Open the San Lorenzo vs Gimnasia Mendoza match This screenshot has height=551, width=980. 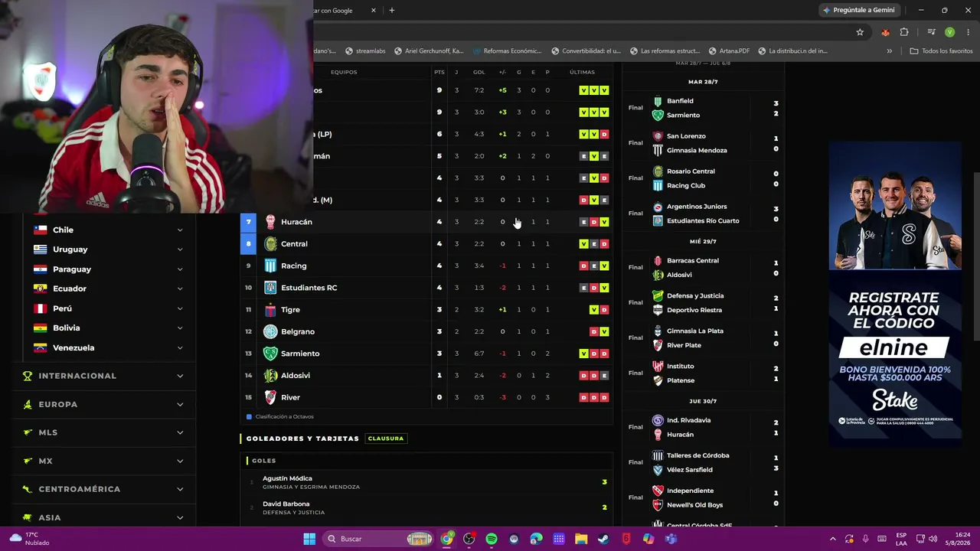point(704,143)
